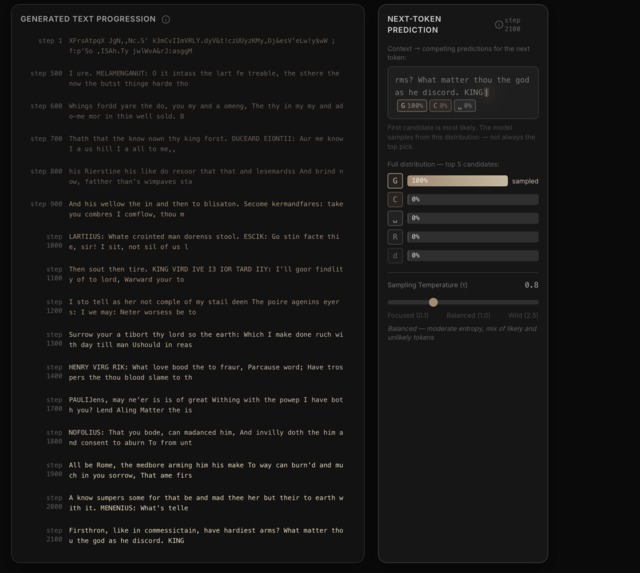The image size is (640, 573).
Task: Select step 1700 row starting 'PAULIJens'
Action: tap(187, 405)
